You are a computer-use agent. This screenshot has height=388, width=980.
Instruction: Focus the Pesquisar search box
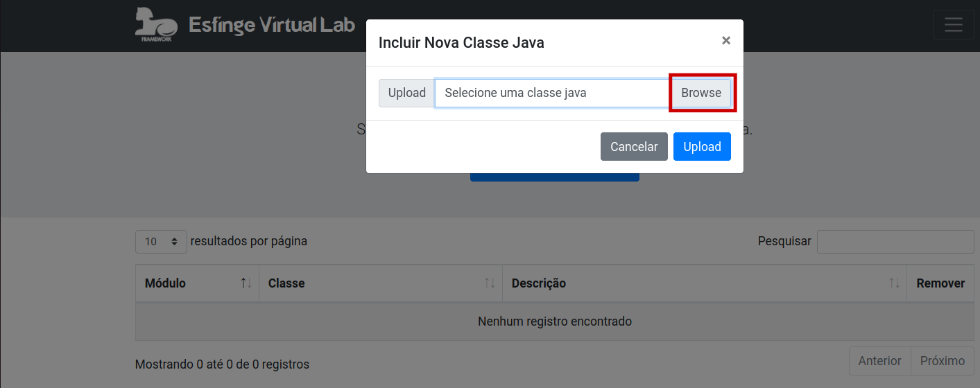(895, 242)
